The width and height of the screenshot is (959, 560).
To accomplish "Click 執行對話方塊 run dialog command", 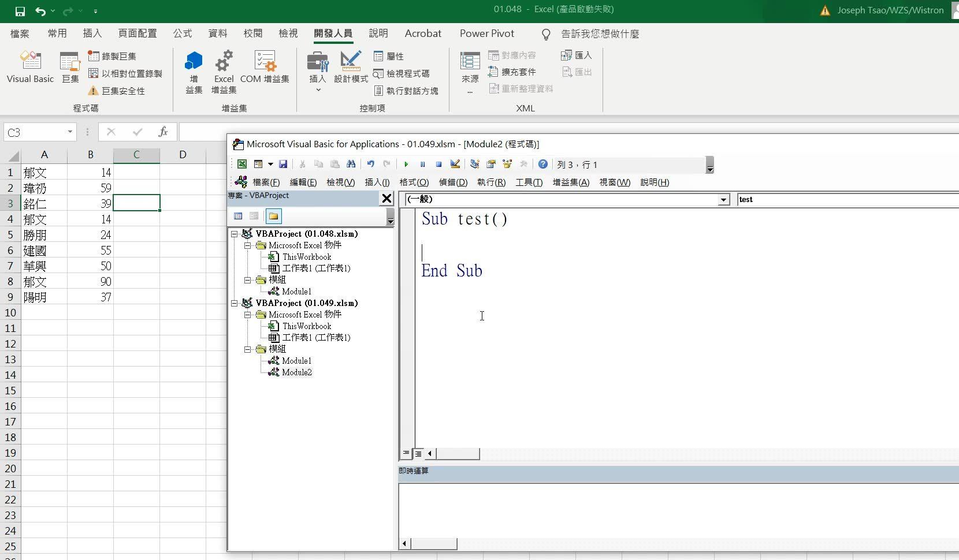I will [406, 91].
